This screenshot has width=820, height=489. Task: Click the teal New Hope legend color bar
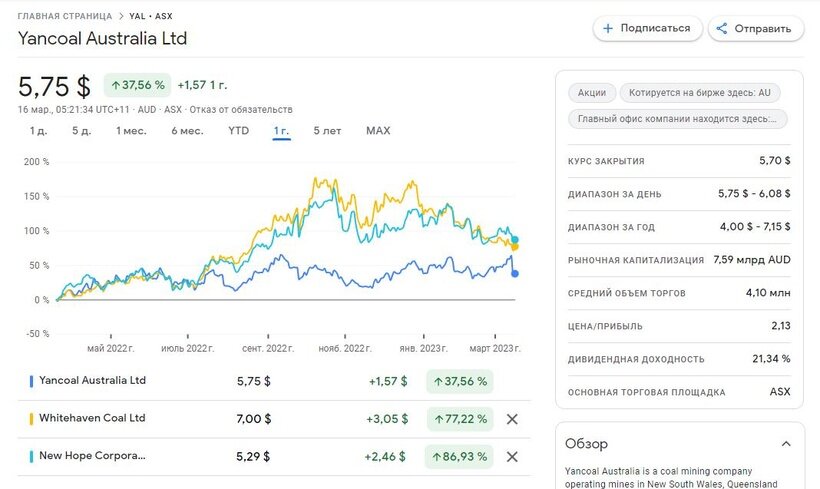[31, 457]
